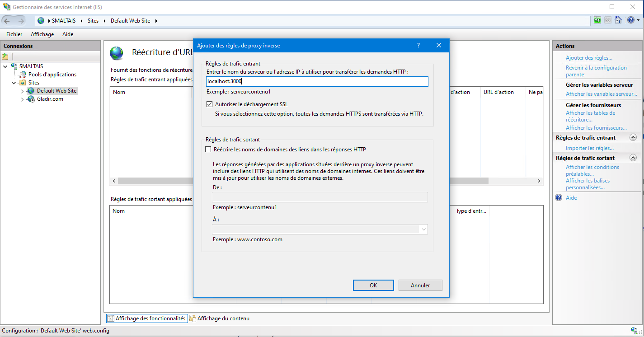Open Afficher les conditions préalables link
The image size is (644, 337).
pyautogui.click(x=592, y=170)
